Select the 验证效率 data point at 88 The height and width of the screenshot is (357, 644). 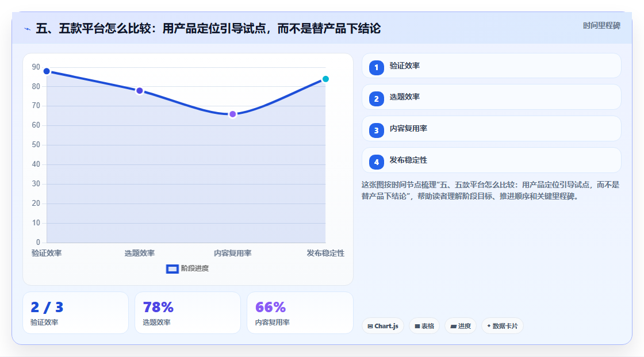point(47,71)
